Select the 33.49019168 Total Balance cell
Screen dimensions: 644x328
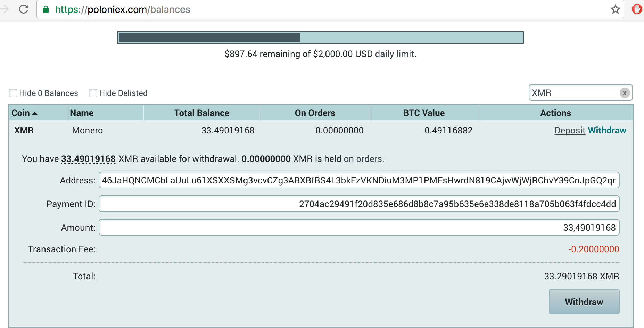point(228,130)
